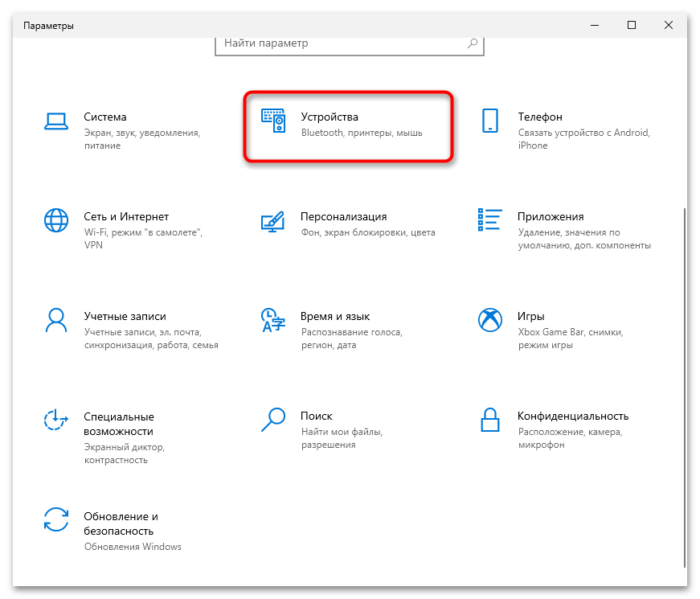Viewport: 700px width, 599px height.
Task: Click the magnifier icon in search box
Action: [473, 43]
